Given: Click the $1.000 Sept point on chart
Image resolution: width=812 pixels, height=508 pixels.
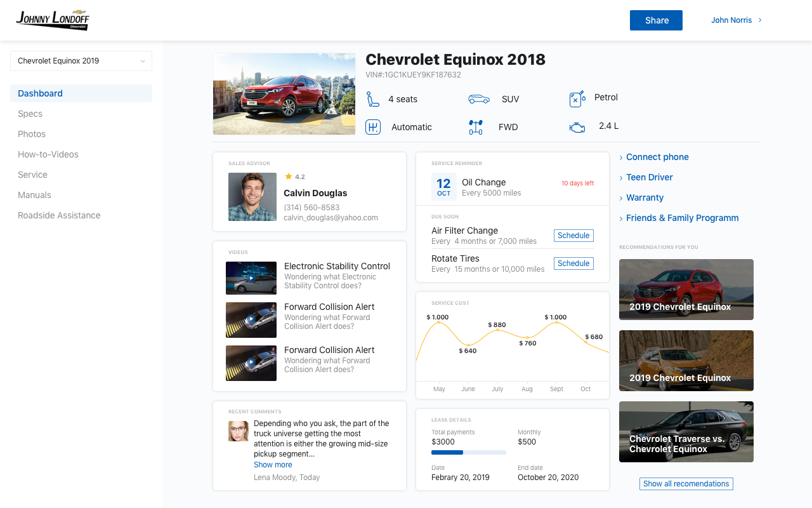Looking at the screenshot, I should click(556, 323).
